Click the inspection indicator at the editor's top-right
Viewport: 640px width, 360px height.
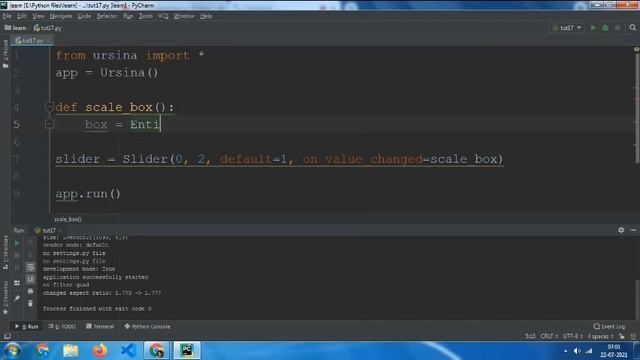pos(636,49)
